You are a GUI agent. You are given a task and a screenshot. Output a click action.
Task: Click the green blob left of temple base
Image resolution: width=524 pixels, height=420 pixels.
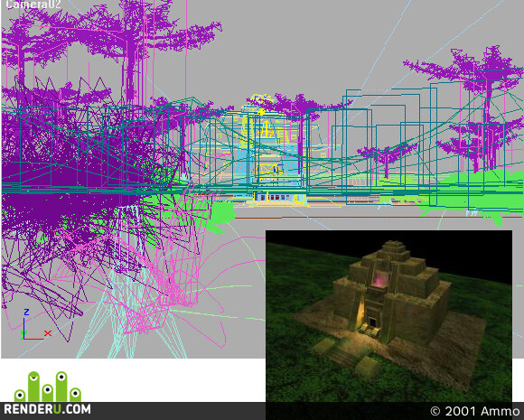tap(222, 214)
